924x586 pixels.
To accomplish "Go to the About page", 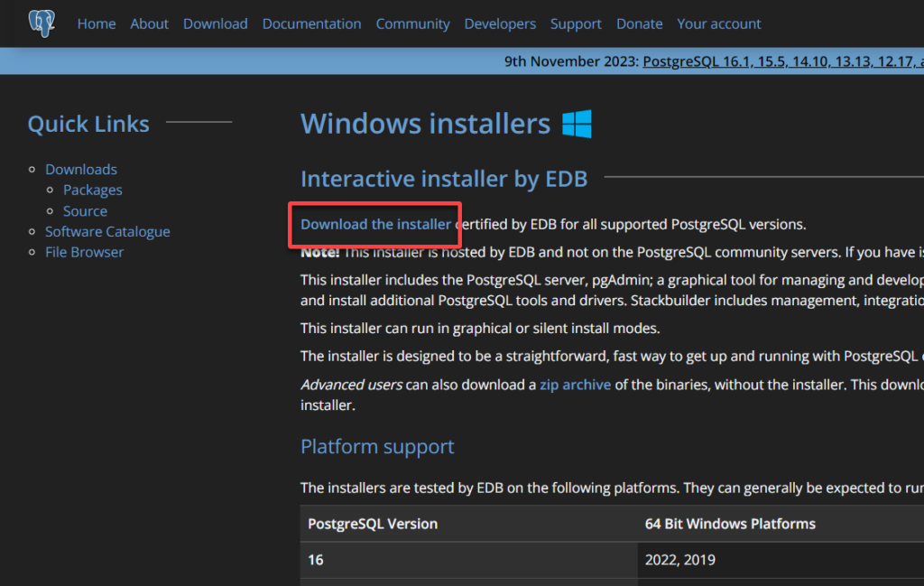I will tap(149, 24).
